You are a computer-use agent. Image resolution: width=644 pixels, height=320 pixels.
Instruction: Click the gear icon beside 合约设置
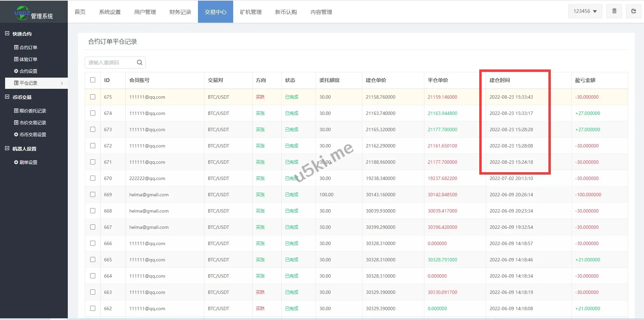(16, 71)
